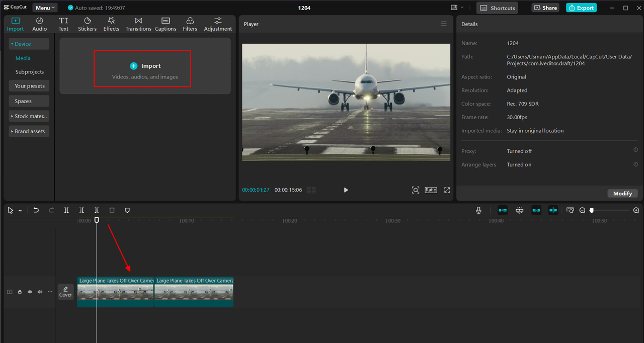Screen dimensions: 644x343
Task: Open the Stickers tab
Action: 87,24
